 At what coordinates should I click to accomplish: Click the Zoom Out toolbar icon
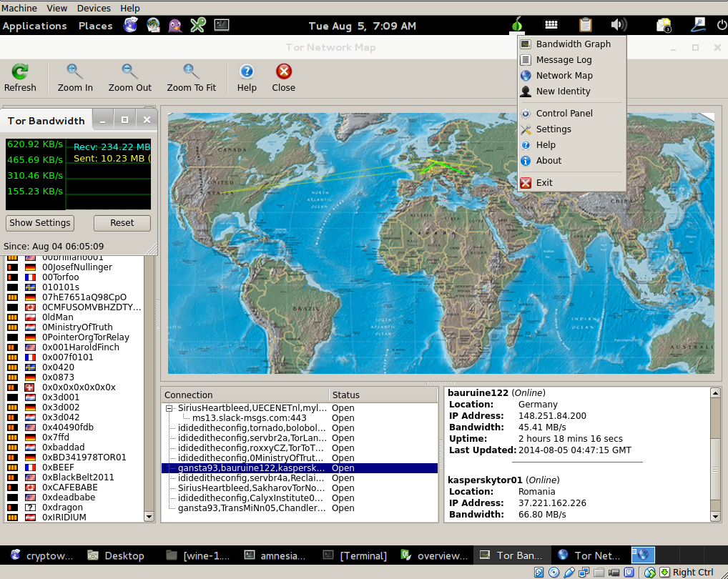pos(129,71)
